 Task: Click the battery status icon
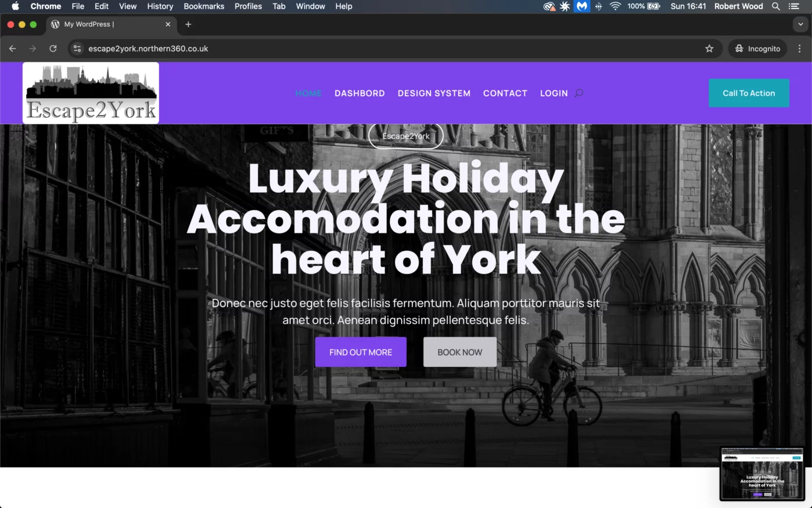[654, 6]
